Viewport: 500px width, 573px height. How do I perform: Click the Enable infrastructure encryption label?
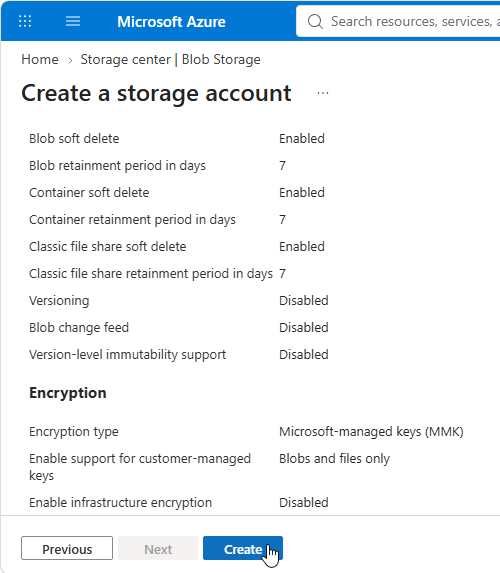[x=121, y=503]
